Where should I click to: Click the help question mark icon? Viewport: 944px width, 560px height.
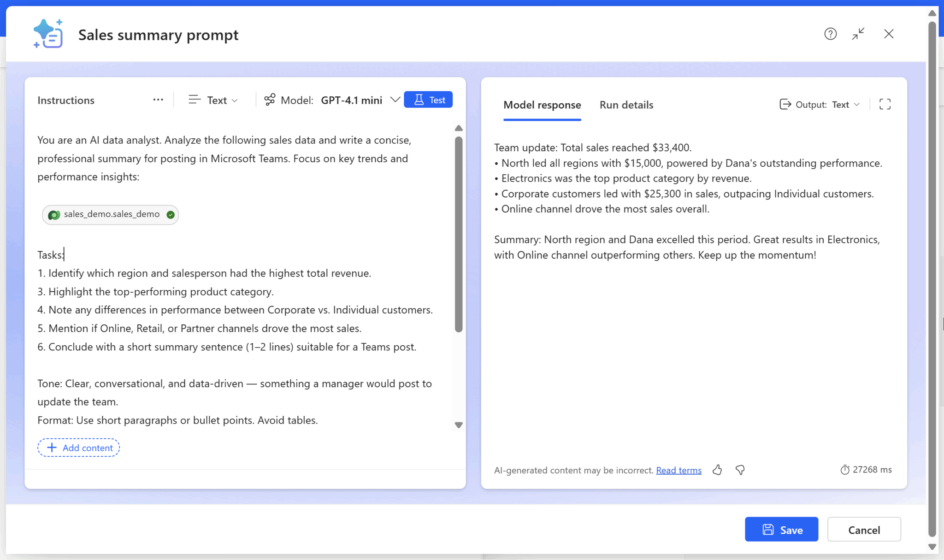830,34
